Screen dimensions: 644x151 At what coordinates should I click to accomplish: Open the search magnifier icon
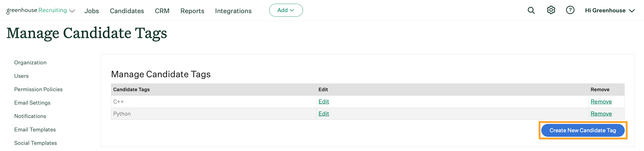pyautogui.click(x=531, y=10)
